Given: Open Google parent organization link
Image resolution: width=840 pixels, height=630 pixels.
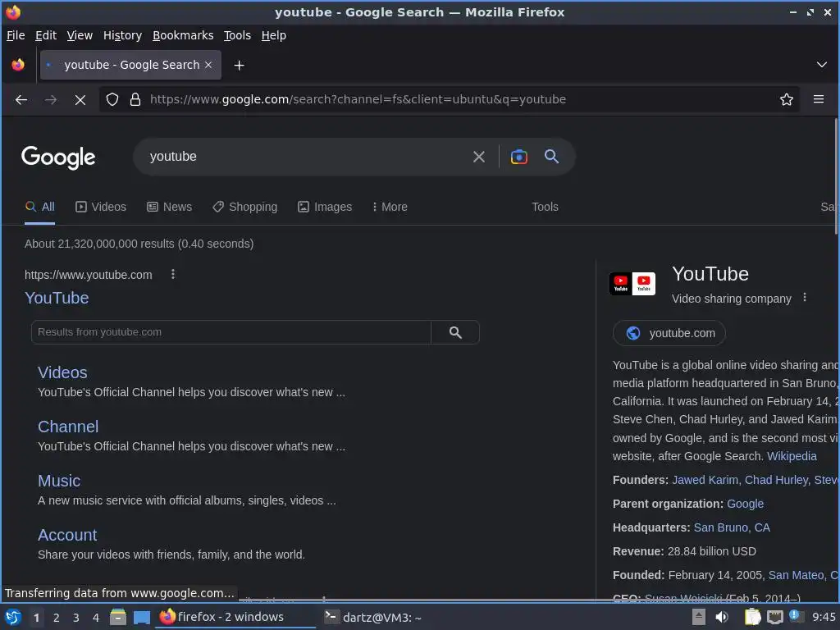Looking at the screenshot, I should pos(745,504).
